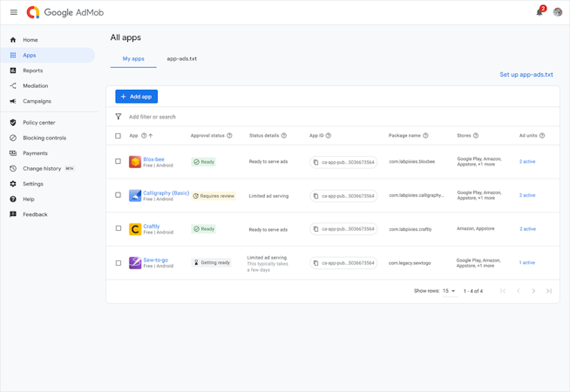Copy the Calligraphy (Basic) app ID
This screenshot has height=392, width=570.
pyautogui.click(x=316, y=196)
